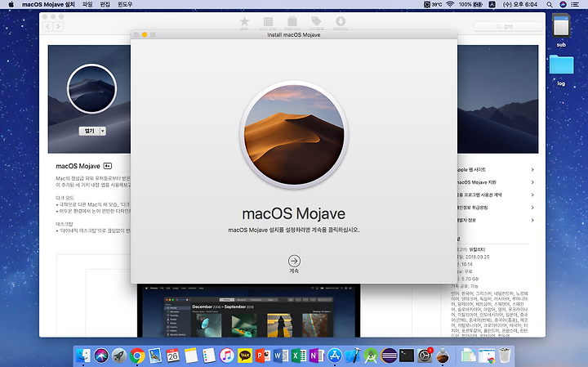Image resolution: width=588 pixels, height=367 pixels.
Task: Open the Apple 웹 사이트 link chevron
Action: 532,170
